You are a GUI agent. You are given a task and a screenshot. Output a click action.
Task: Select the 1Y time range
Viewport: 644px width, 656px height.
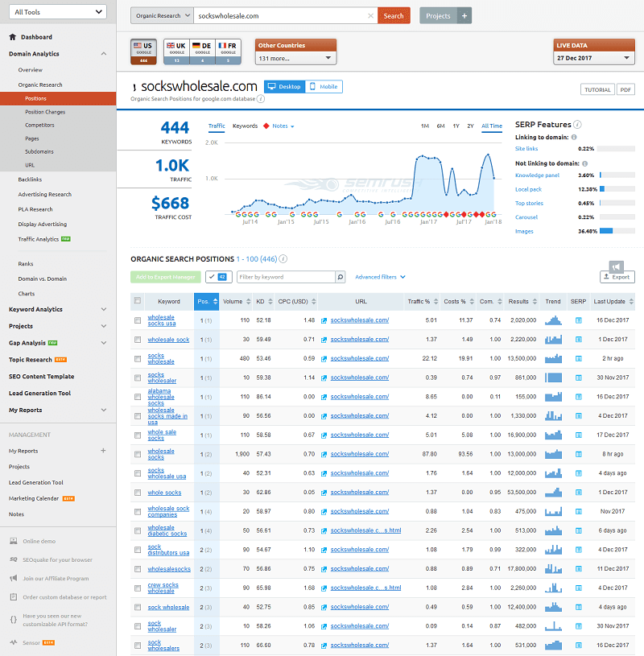pyautogui.click(x=456, y=126)
